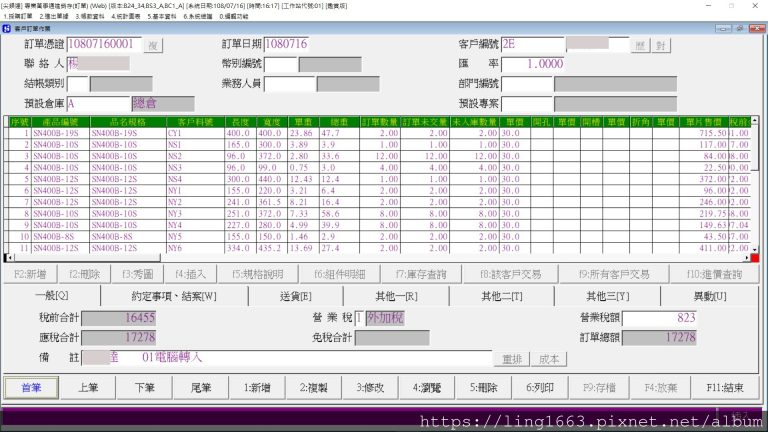
Task: Click the 重排 button
Action: pyautogui.click(x=512, y=359)
